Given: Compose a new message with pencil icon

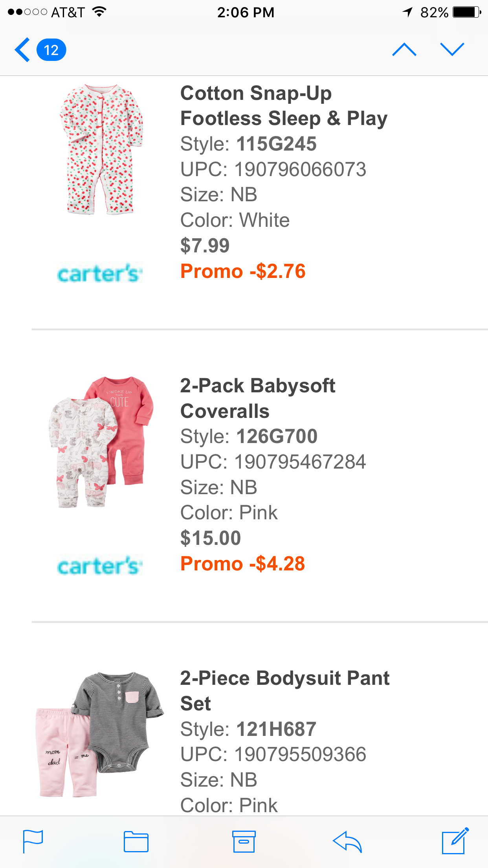Looking at the screenshot, I should pyautogui.click(x=455, y=841).
